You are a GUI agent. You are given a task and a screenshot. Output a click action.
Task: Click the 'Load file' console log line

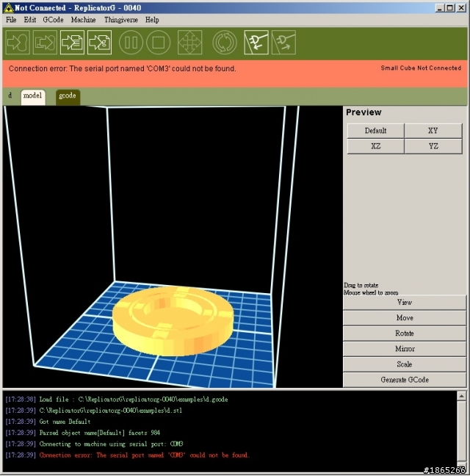(x=117, y=400)
